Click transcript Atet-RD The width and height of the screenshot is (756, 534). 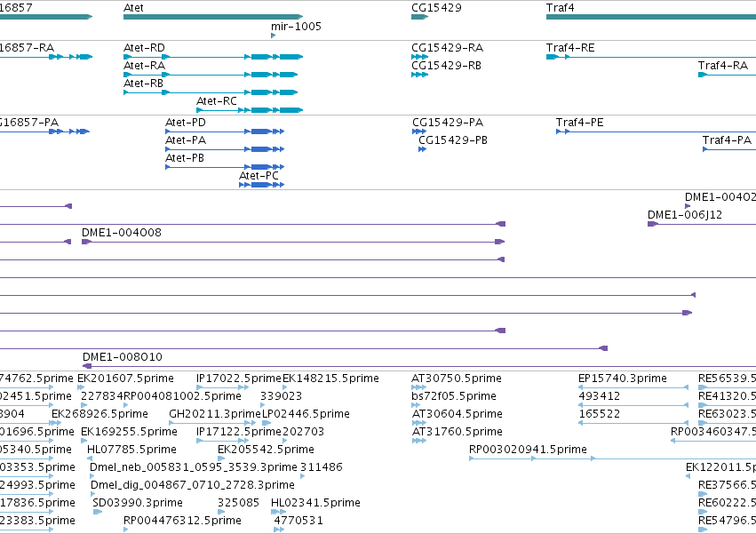(213, 57)
